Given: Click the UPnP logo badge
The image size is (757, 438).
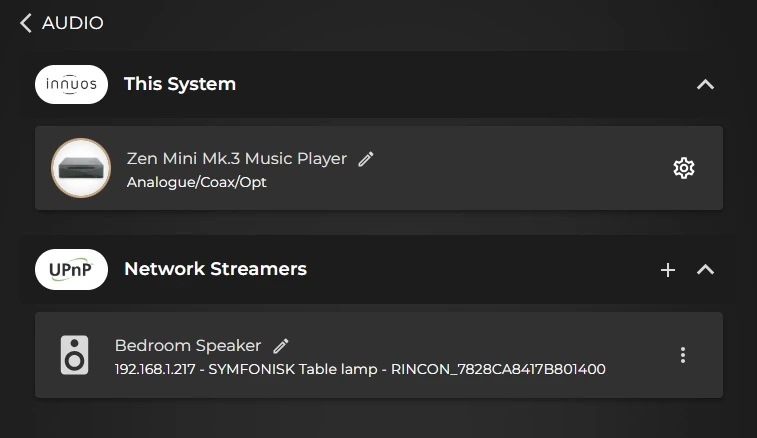Looking at the screenshot, I should coord(71,269).
